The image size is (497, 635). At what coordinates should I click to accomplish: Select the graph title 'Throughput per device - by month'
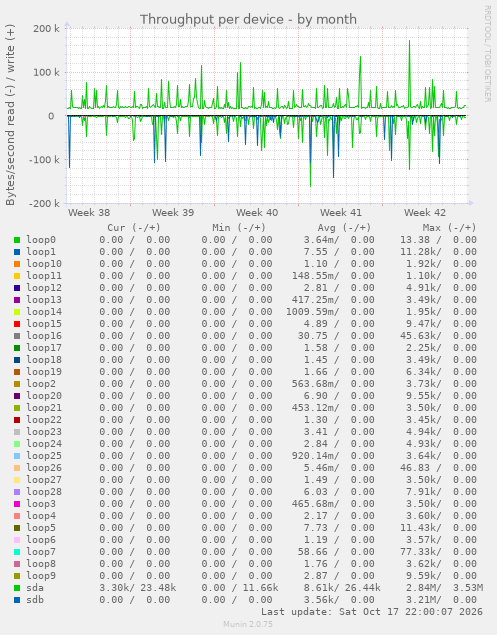coord(248,19)
